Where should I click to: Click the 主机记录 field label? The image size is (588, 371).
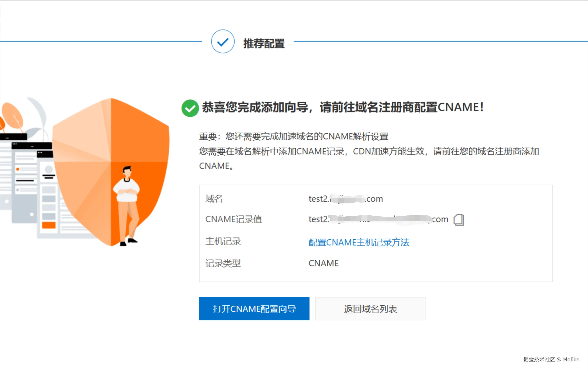223,241
